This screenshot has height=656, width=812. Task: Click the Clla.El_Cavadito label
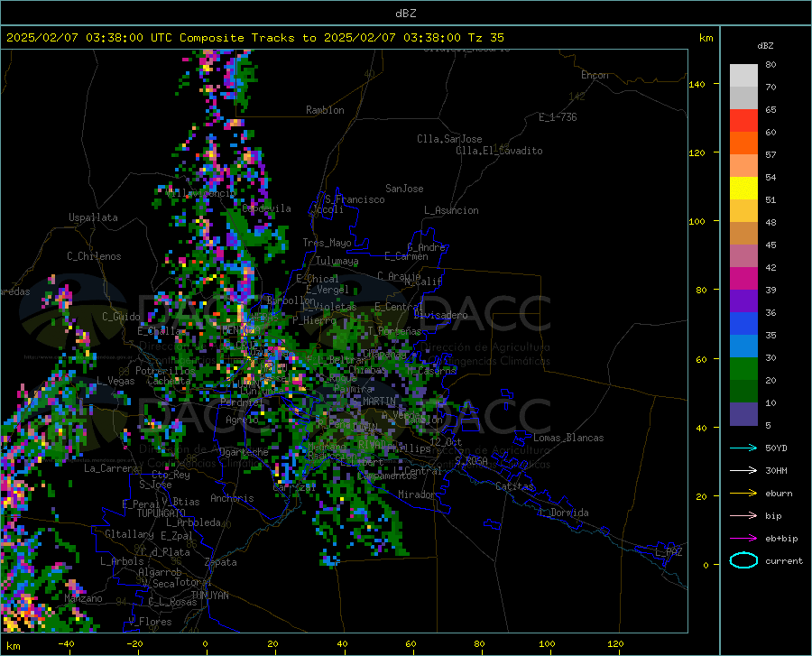(x=499, y=151)
